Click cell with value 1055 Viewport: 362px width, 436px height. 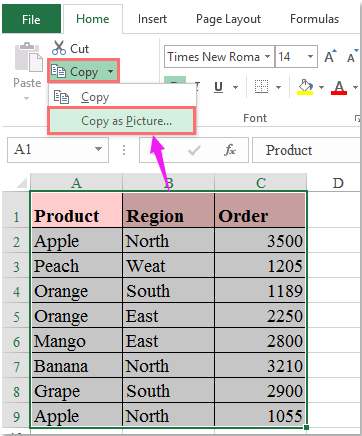point(260,415)
